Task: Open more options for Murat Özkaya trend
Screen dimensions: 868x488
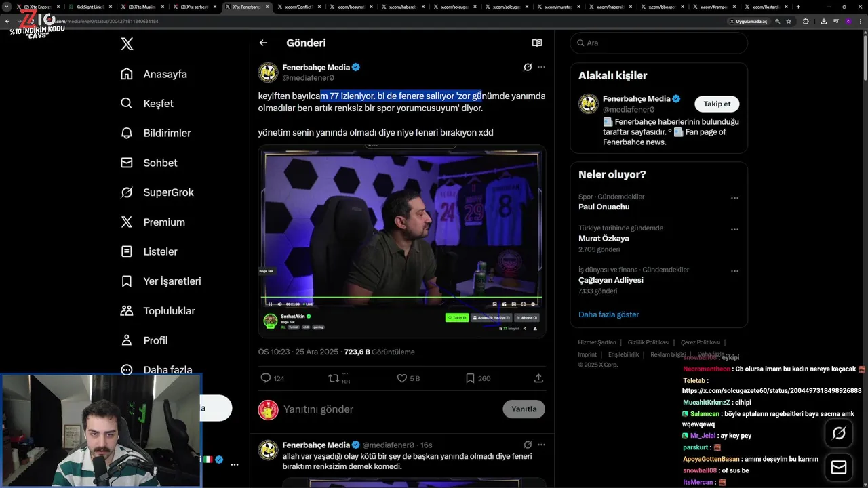Action: tap(734, 230)
